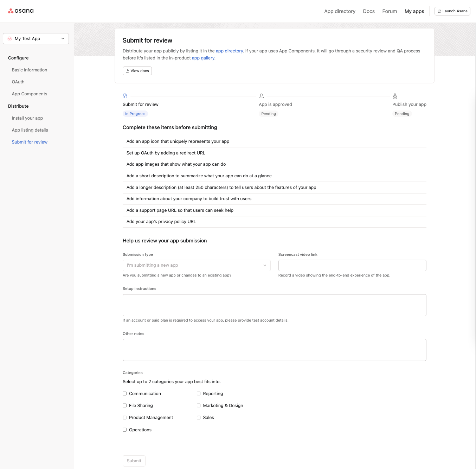Viewport: 476px width, 469px height.
Task: Click the Screencast video link field
Action: [x=352, y=265]
